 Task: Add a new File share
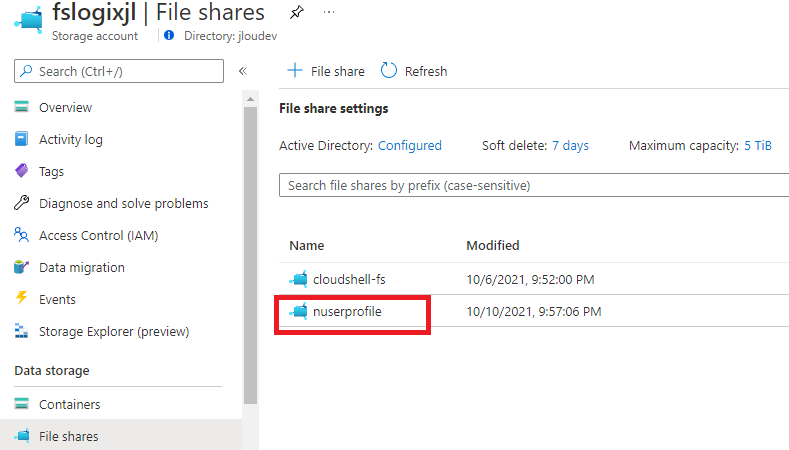pos(326,71)
